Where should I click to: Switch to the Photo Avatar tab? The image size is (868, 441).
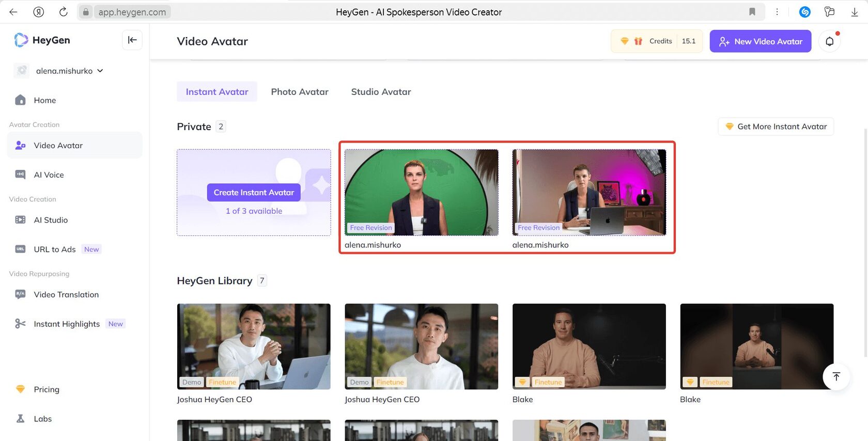(300, 92)
